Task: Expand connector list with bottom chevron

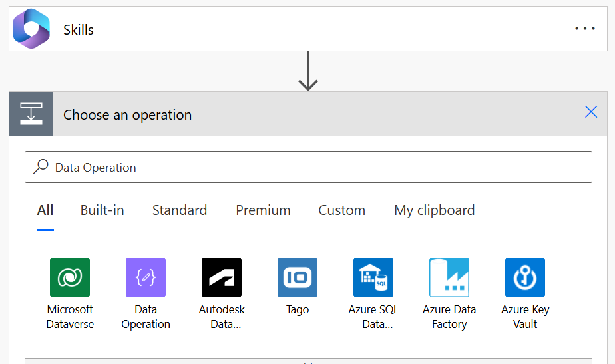Action: coord(308,361)
